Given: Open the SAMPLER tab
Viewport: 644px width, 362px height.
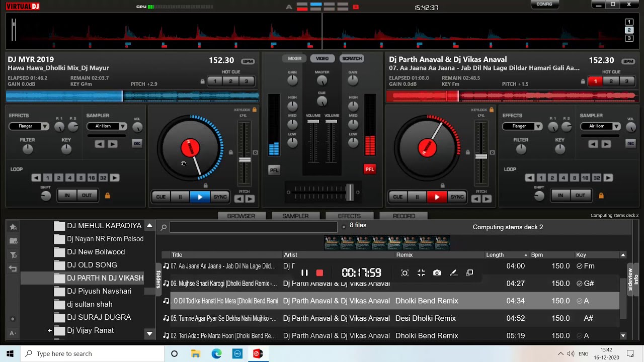Looking at the screenshot, I should (295, 216).
